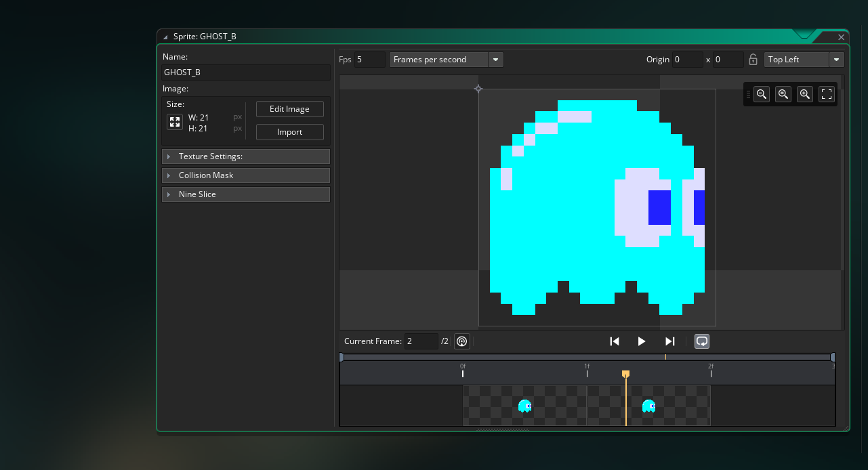Click the broadcast message icon near Current Frame
This screenshot has width=868, height=470.
461,341
